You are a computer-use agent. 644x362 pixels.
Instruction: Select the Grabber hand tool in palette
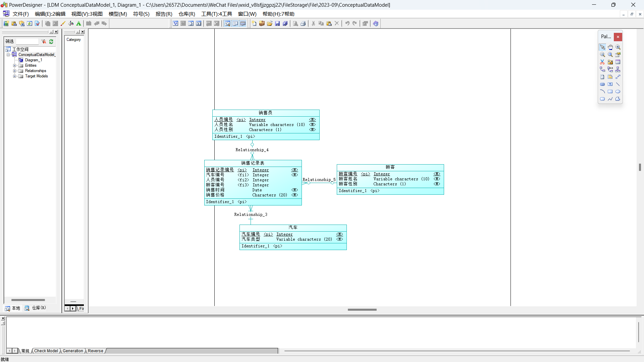(610, 47)
